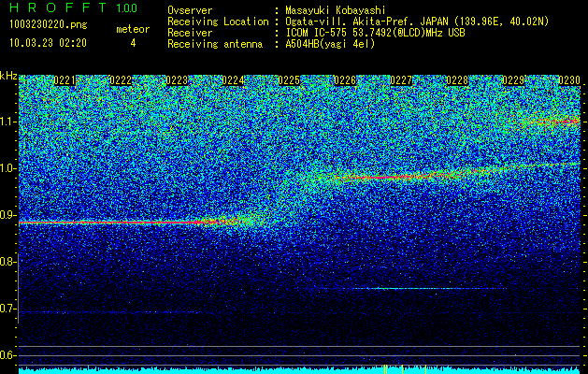Screen dimensions: 588x374
Task: Click the 0.6 frequency axis label
Action: [7, 355]
